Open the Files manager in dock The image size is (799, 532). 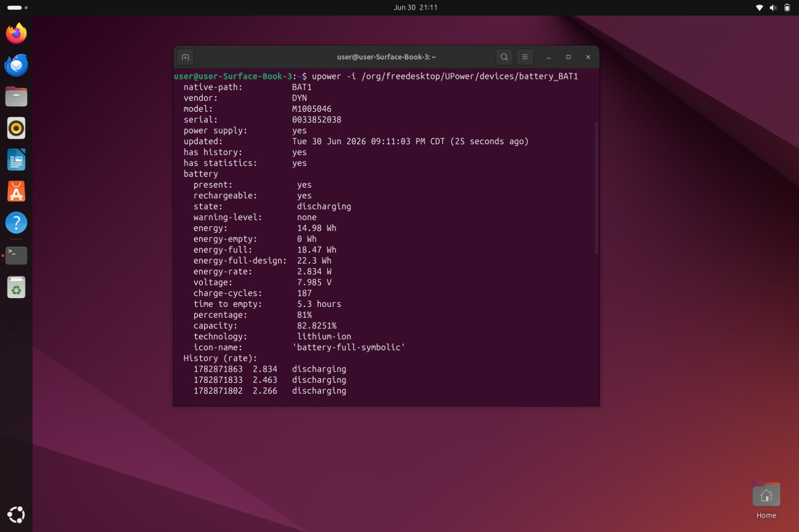tap(16, 96)
